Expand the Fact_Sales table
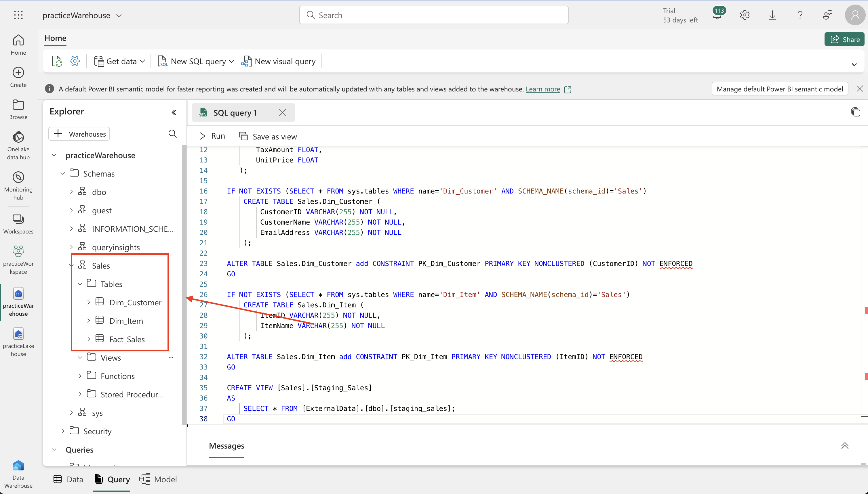Screen dimensions: 868x494 pyautogui.click(x=89, y=339)
